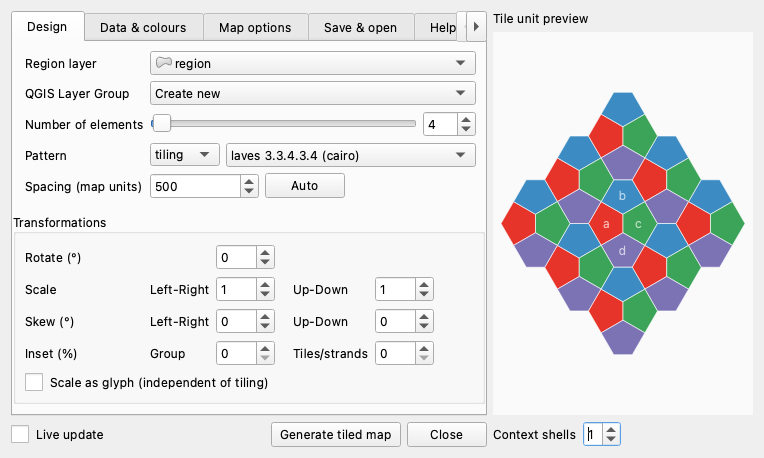The height and width of the screenshot is (458, 764).
Task: Decrease Inset Group with down arrow
Action: pos(265,359)
